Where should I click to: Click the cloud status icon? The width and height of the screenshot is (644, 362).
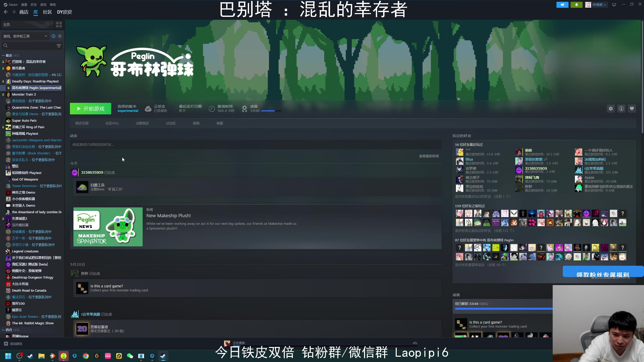point(148,109)
